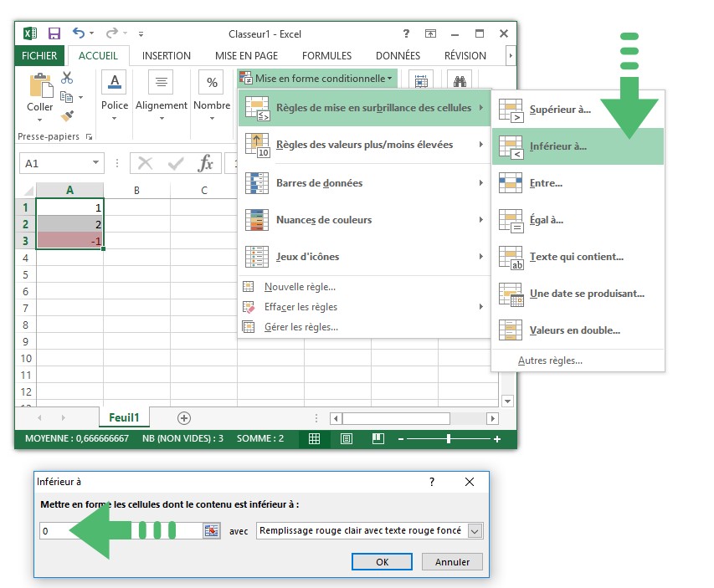The image size is (714, 588).
Task: Click the Insert Function fx icon
Action: pos(205,163)
